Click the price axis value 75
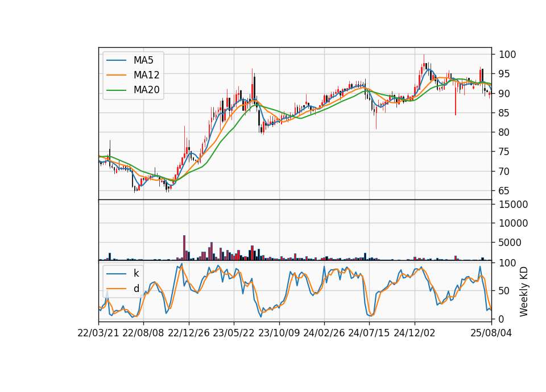This screenshot has height=392, width=546. [x=504, y=152]
